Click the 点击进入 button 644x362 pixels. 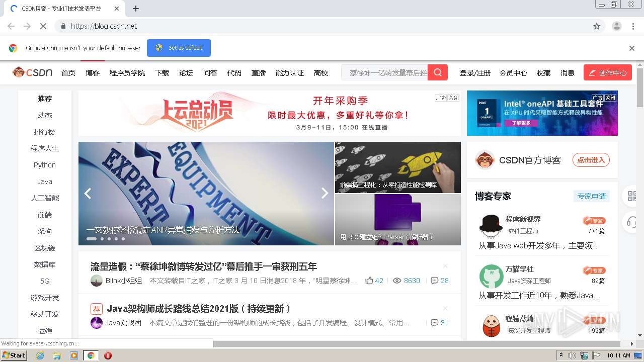coord(591,160)
